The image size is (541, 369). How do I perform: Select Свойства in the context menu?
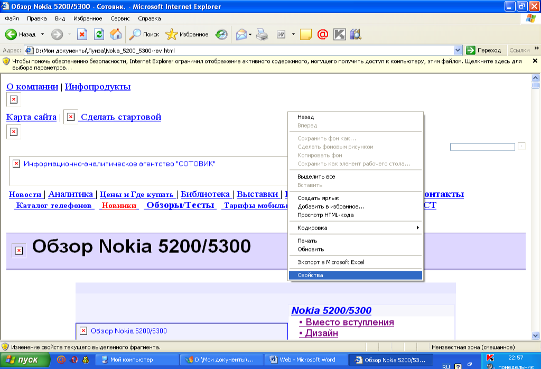pyautogui.click(x=355, y=275)
